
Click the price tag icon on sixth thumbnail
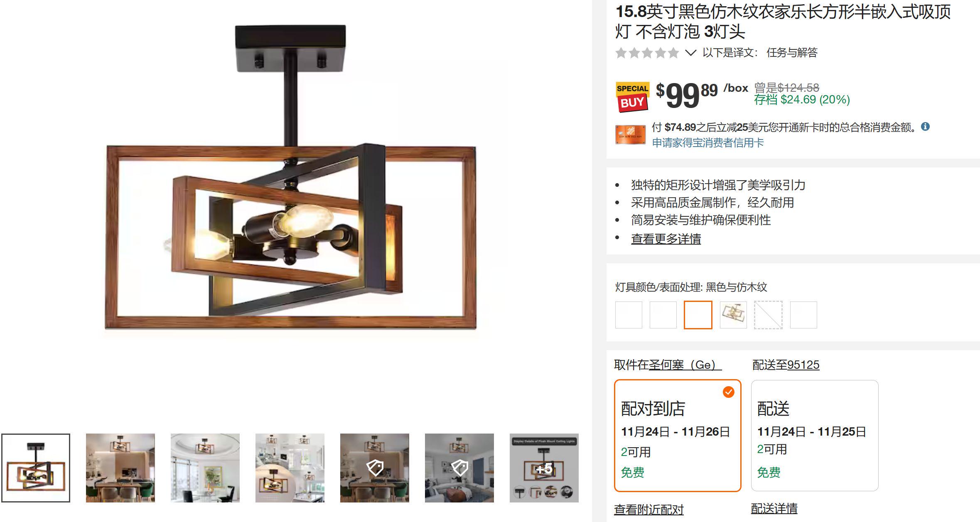pyautogui.click(x=459, y=468)
